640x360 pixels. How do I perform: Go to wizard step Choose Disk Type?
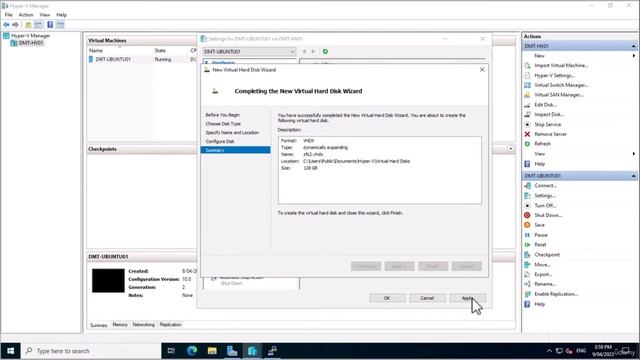pos(223,124)
